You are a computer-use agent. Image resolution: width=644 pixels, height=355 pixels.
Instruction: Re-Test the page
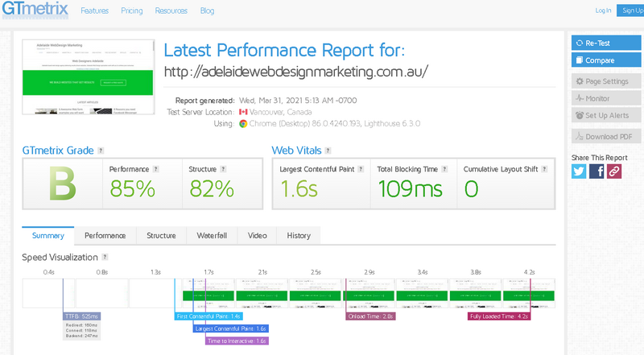(x=606, y=43)
